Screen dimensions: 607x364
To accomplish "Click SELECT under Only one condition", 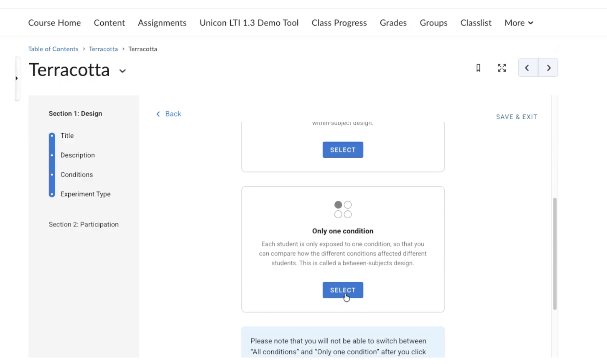I will 343,290.
